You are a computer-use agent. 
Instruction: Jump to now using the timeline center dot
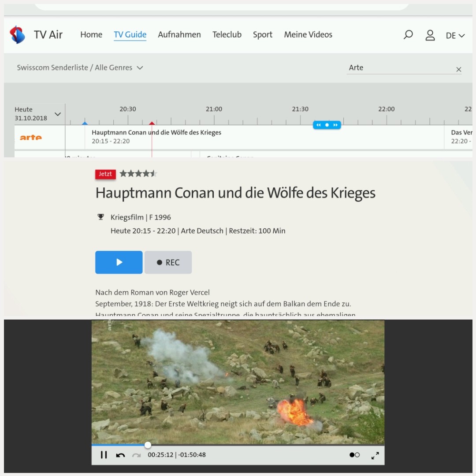tap(327, 125)
